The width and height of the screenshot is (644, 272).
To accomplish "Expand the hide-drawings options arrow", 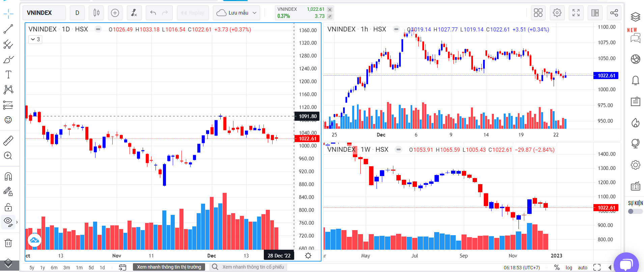I will (17, 222).
